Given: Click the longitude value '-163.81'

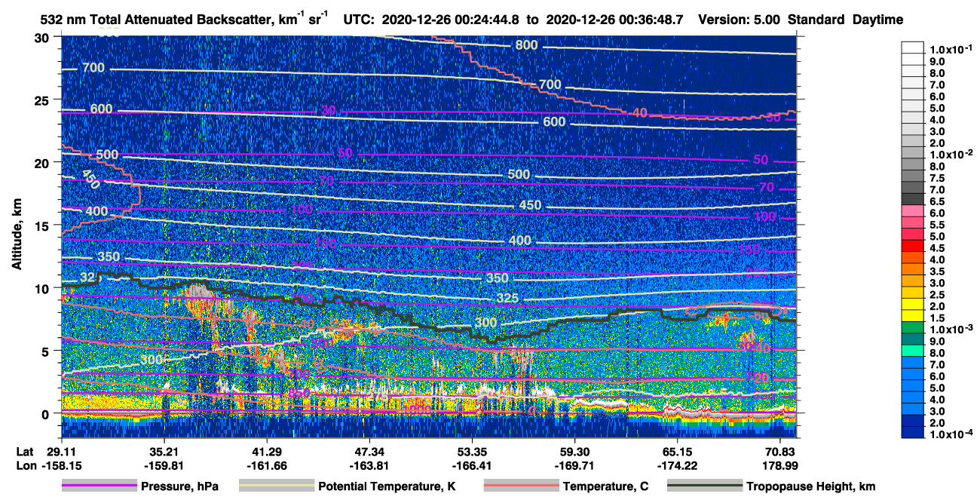Looking at the screenshot, I should pyautogui.click(x=369, y=465).
